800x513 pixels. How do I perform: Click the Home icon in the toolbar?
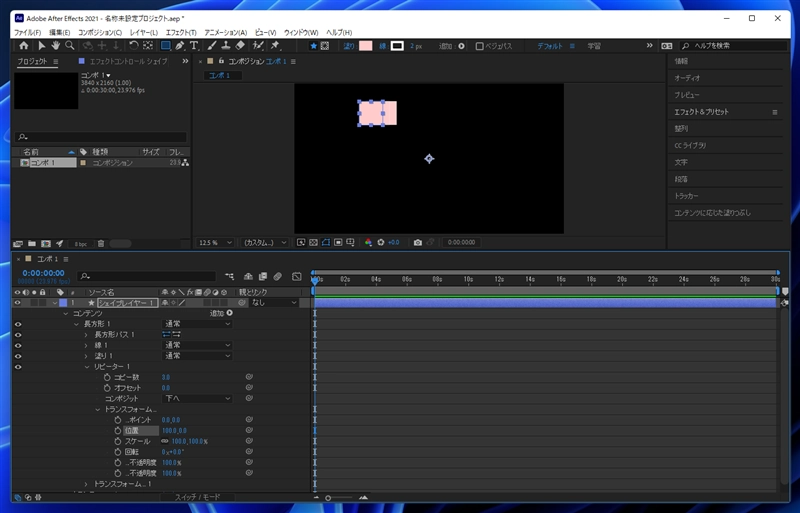pos(24,46)
